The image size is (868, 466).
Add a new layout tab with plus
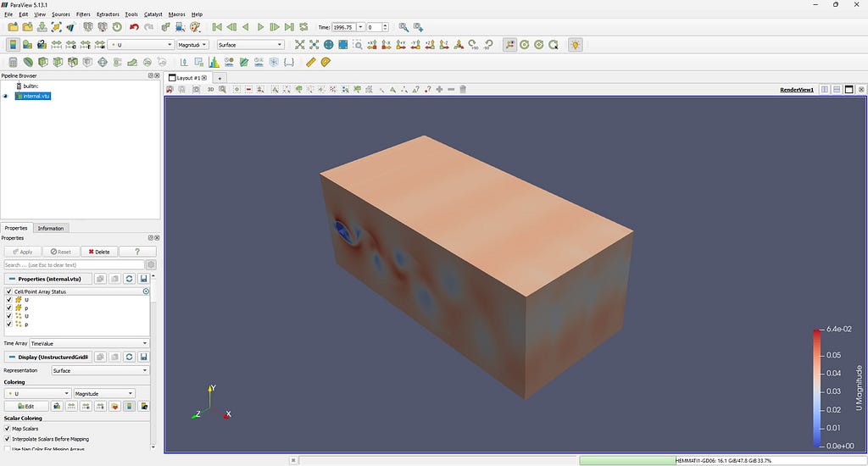point(220,78)
